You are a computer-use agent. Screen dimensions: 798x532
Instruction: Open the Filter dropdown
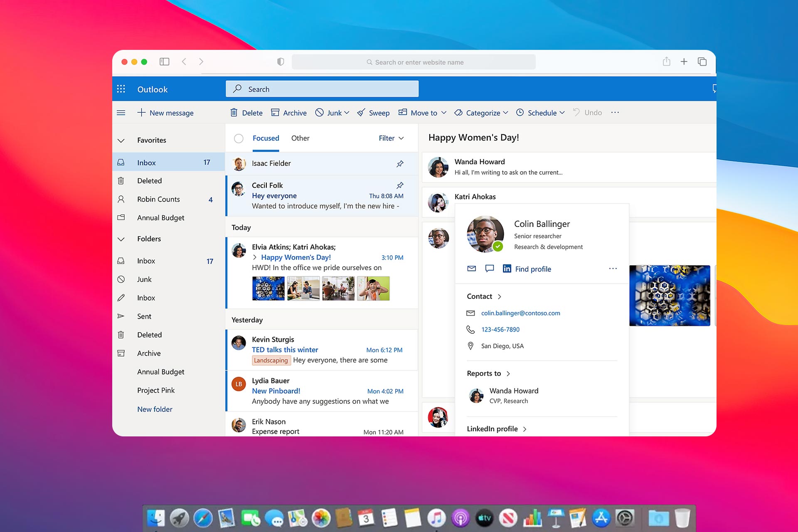(x=391, y=138)
